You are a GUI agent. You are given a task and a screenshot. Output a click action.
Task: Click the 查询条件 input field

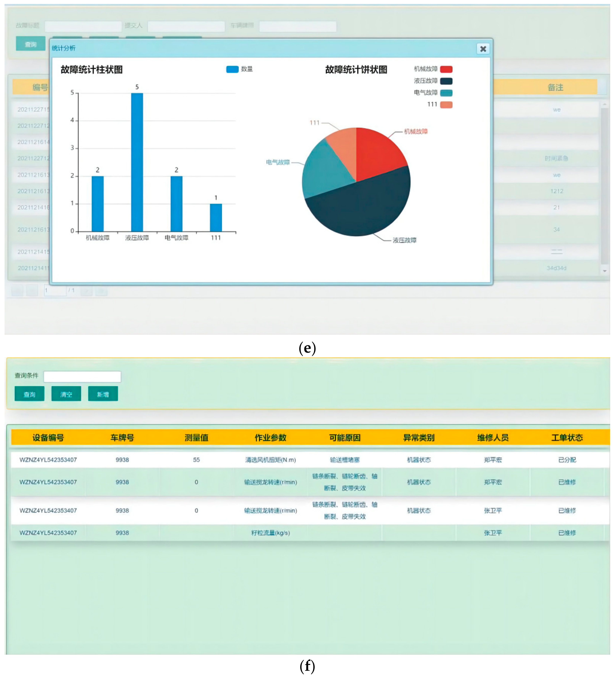coord(82,377)
